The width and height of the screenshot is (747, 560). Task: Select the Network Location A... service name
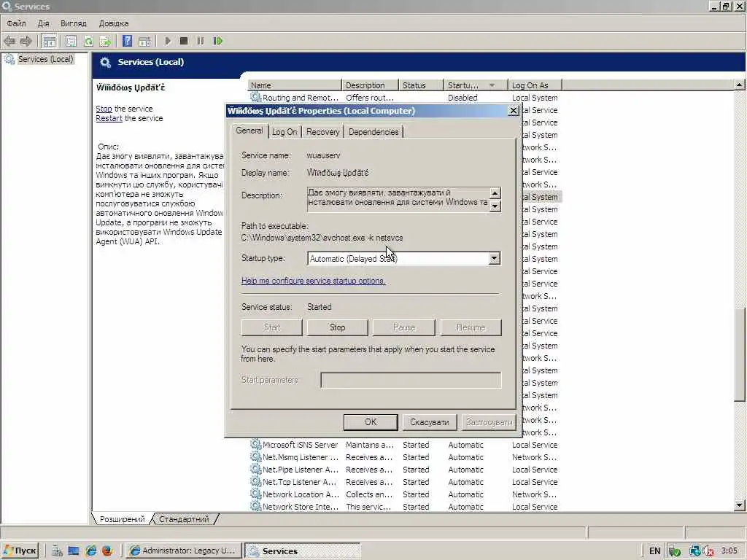(301, 494)
